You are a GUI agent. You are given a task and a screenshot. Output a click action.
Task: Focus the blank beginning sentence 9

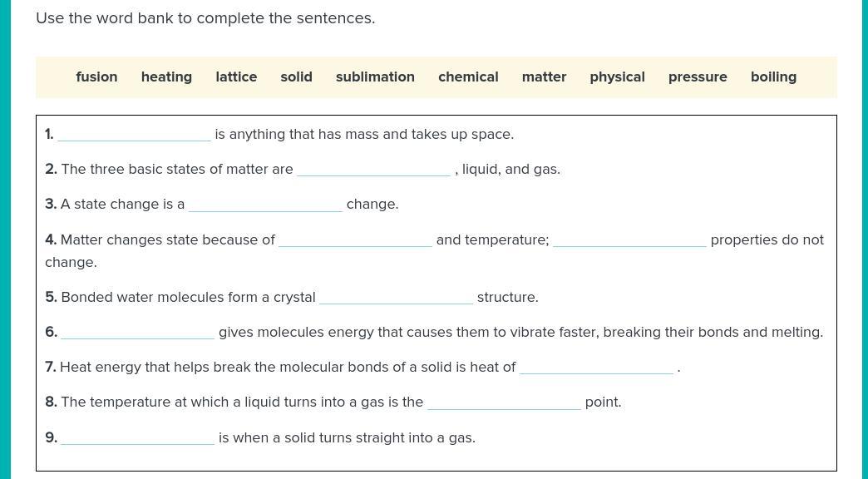[138, 437]
